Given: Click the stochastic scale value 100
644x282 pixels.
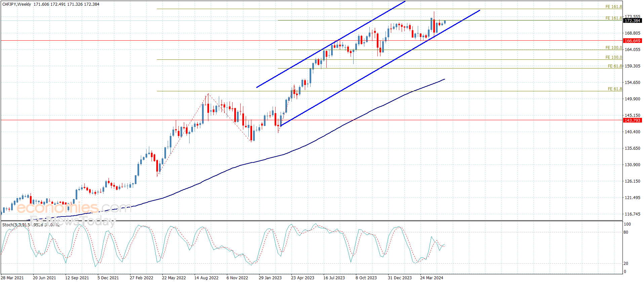Looking at the screenshot, I should point(627,224).
